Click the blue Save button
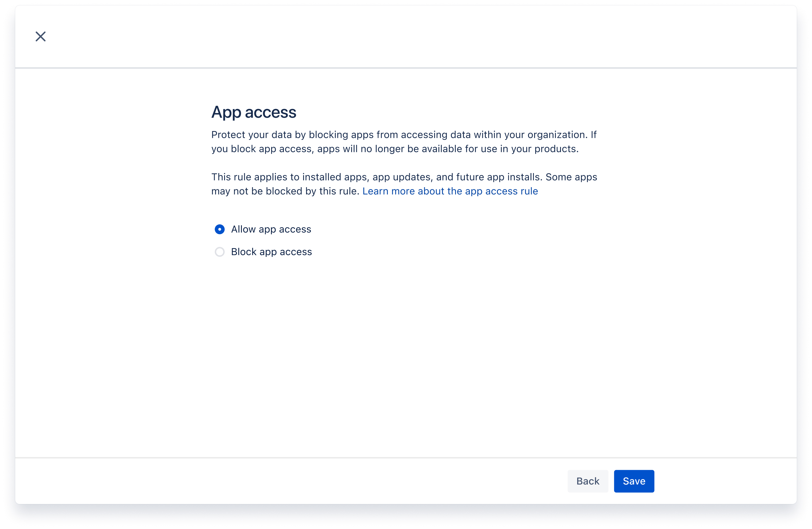Screen dimensions: 812x529 634,481
